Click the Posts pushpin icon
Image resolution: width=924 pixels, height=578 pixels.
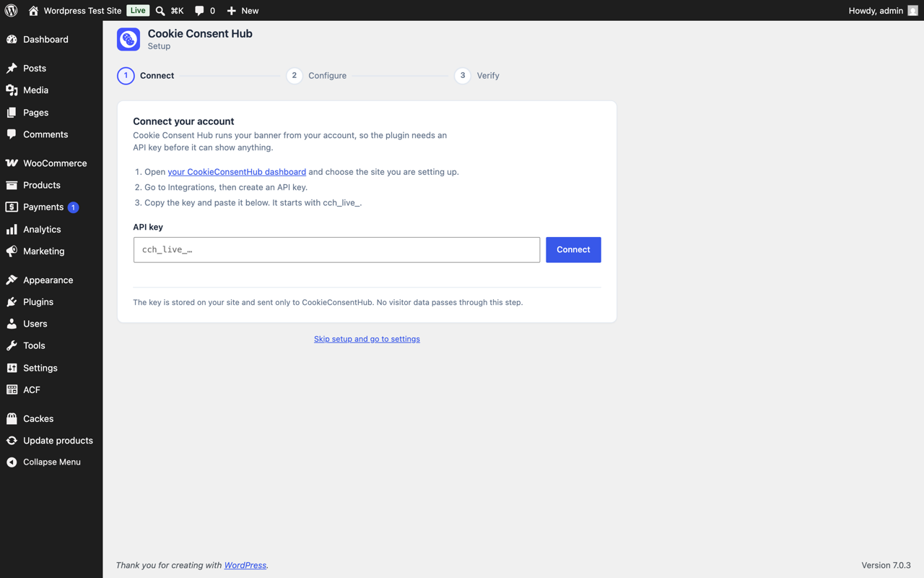coord(12,68)
